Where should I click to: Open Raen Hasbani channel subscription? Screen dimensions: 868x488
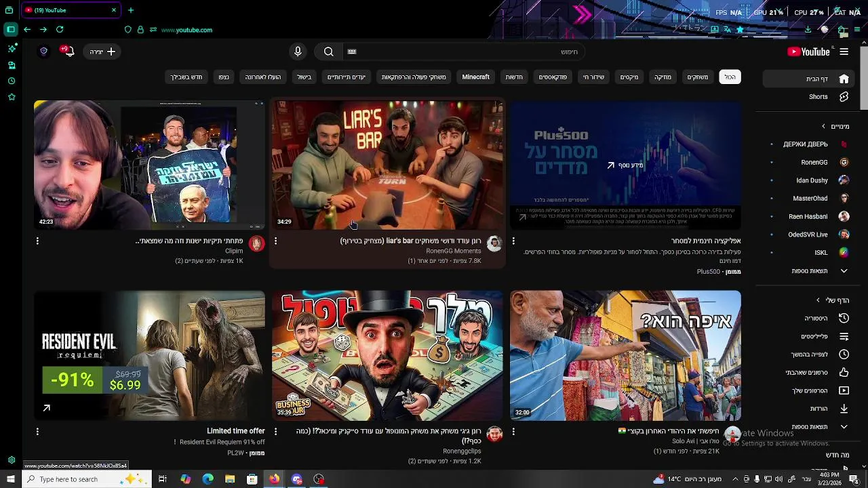click(808, 216)
